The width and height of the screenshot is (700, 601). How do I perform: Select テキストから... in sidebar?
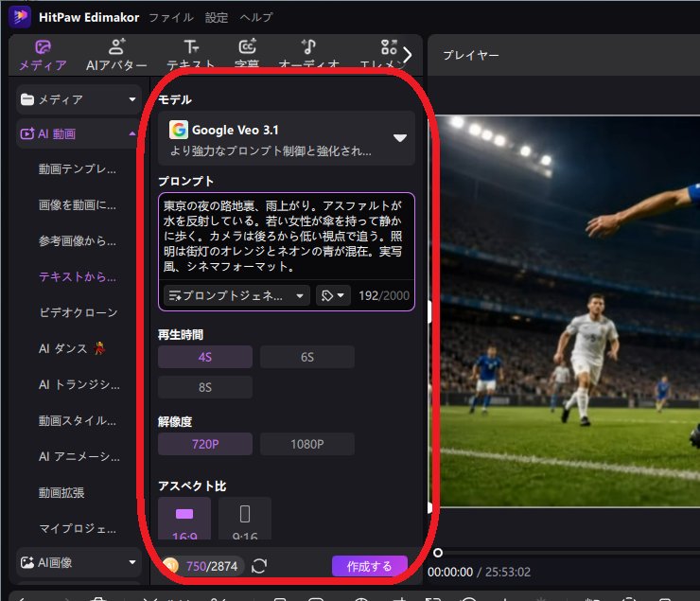78,276
